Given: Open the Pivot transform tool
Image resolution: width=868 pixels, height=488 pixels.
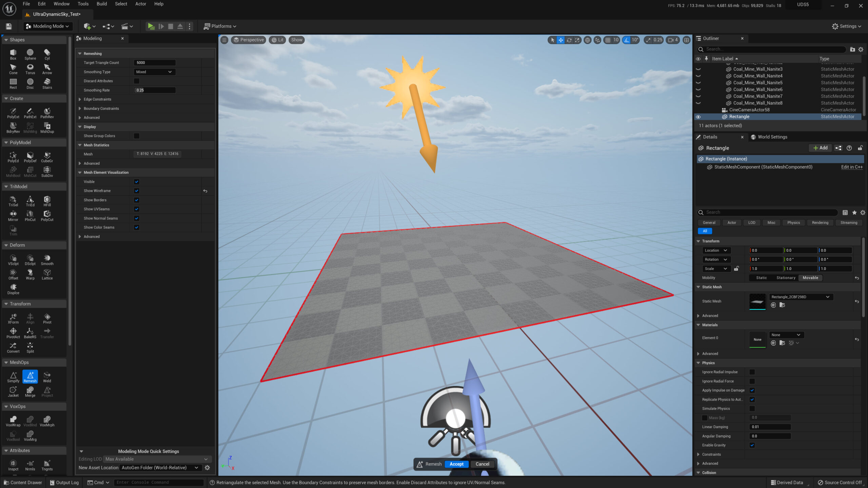Looking at the screenshot, I should (47, 318).
